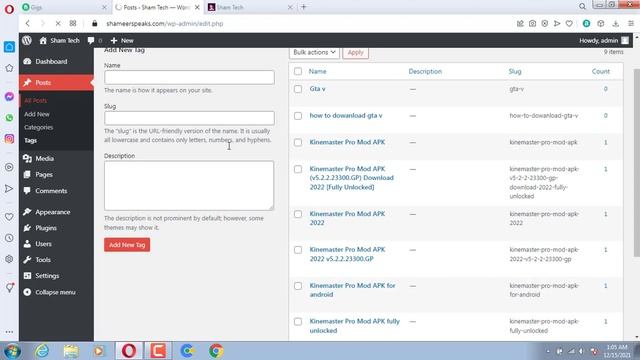640x360 pixels.
Task: Open the how to dowanload gta v tag
Action: coord(346,116)
